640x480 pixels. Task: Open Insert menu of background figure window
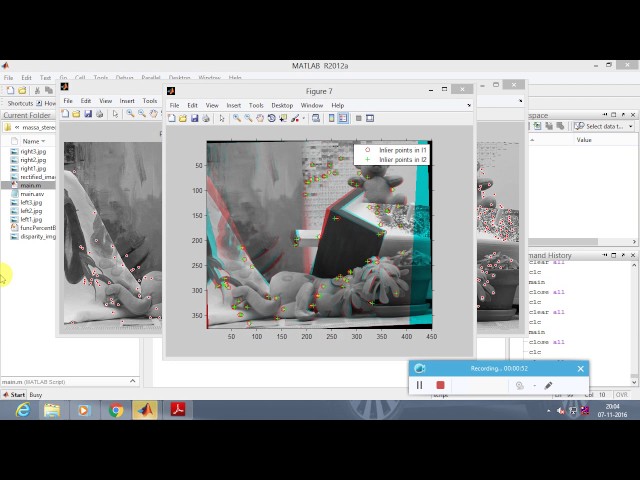[x=127, y=101]
